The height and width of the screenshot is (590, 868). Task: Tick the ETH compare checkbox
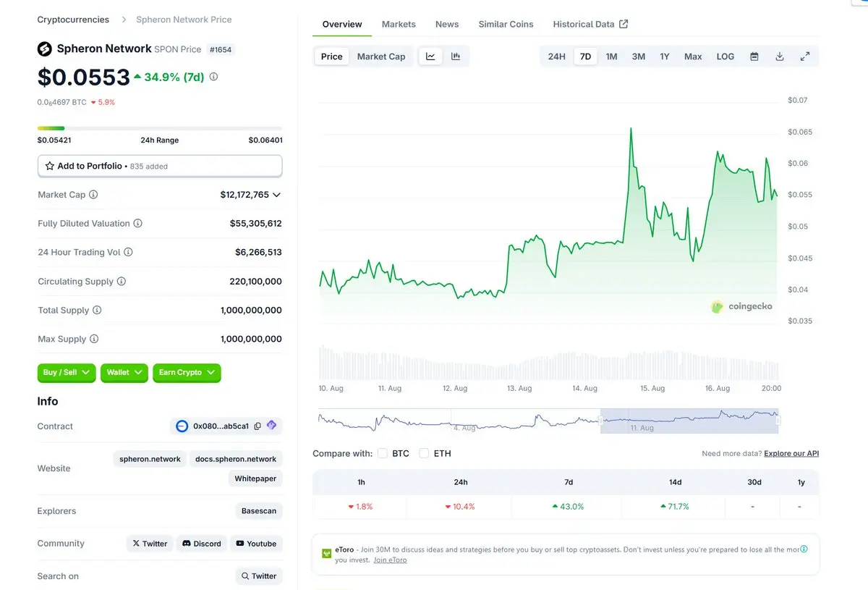(424, 453)
